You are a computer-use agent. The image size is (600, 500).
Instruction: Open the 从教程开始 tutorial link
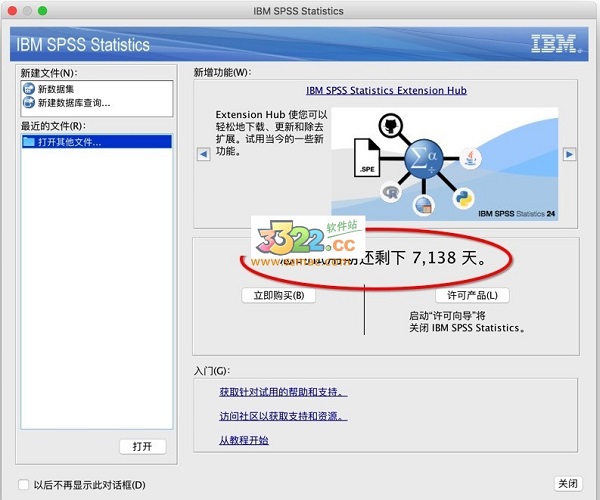click(244, 440)
